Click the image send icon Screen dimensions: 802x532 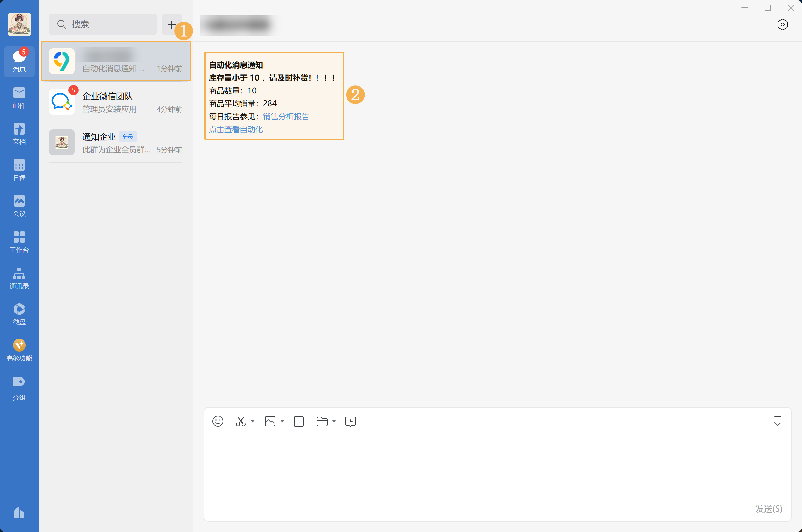[x=270, y=422]
